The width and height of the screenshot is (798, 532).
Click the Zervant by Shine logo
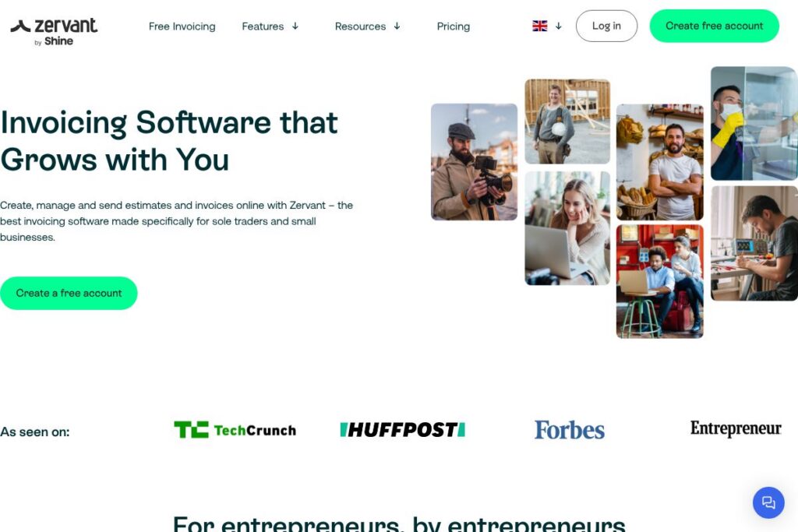click(x=54, y=31)
